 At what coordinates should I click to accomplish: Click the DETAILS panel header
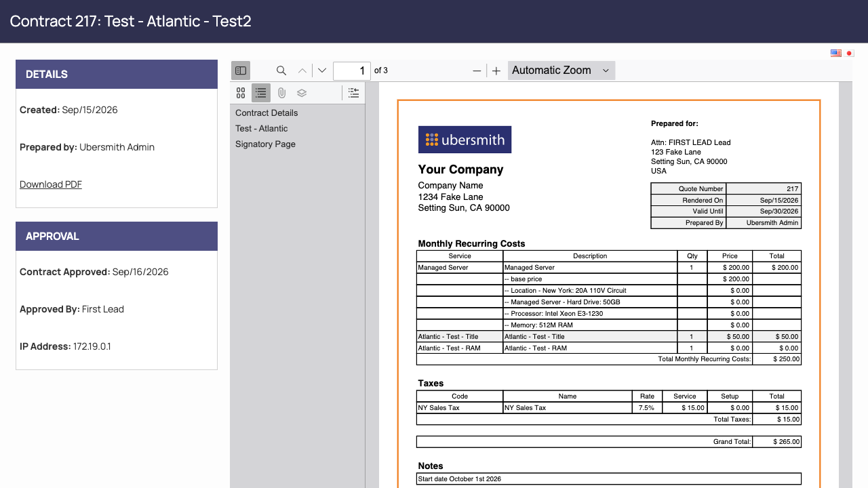117,75
